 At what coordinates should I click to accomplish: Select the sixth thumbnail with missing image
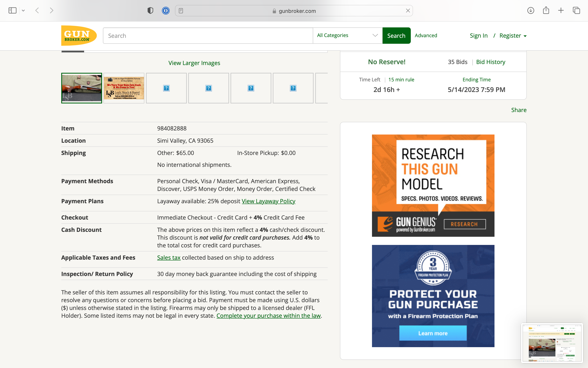[x=293, y=88]
